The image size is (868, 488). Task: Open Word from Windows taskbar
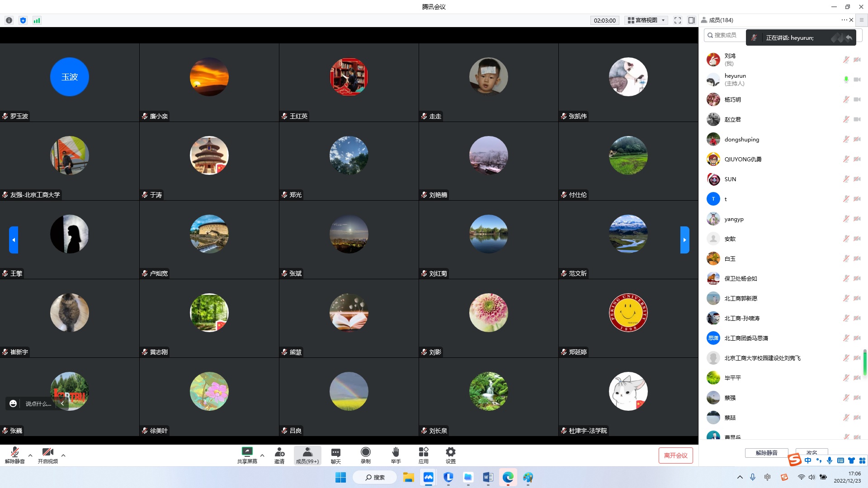488,477
